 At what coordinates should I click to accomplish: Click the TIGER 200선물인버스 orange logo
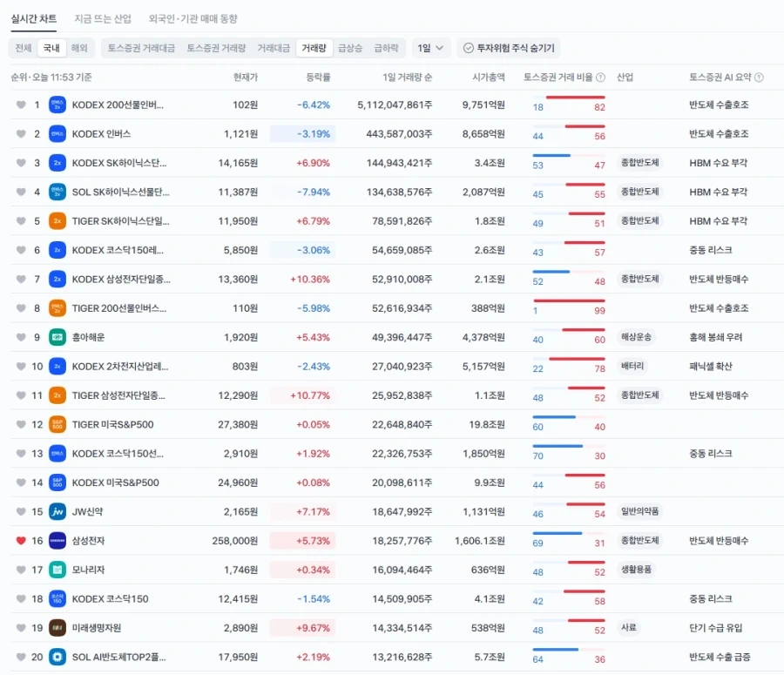pos(57,308)
